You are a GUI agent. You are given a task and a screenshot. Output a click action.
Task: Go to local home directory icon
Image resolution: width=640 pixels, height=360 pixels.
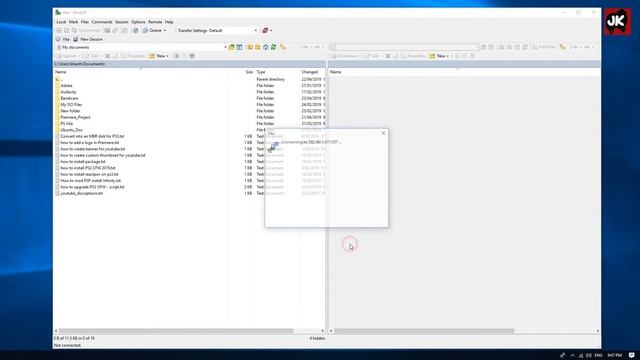tap(266, 47)
